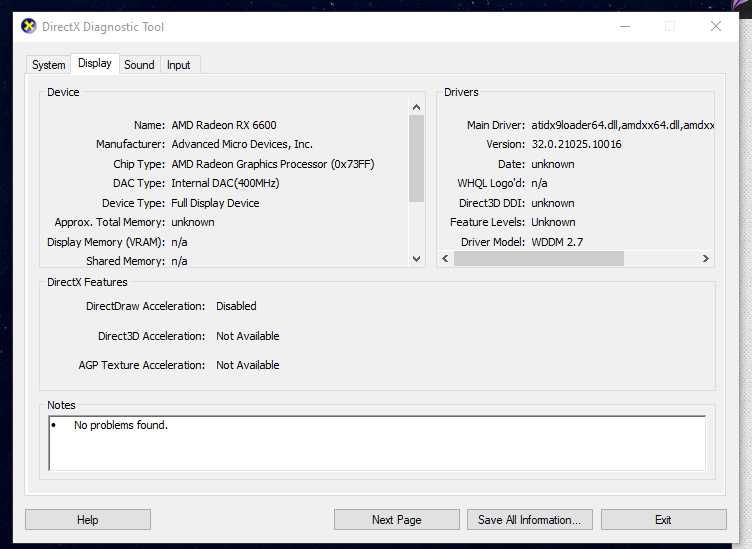Screen dimensions: 752x549
Task: Click the 'DirectX Features' group label
Action: click(87, 282)
